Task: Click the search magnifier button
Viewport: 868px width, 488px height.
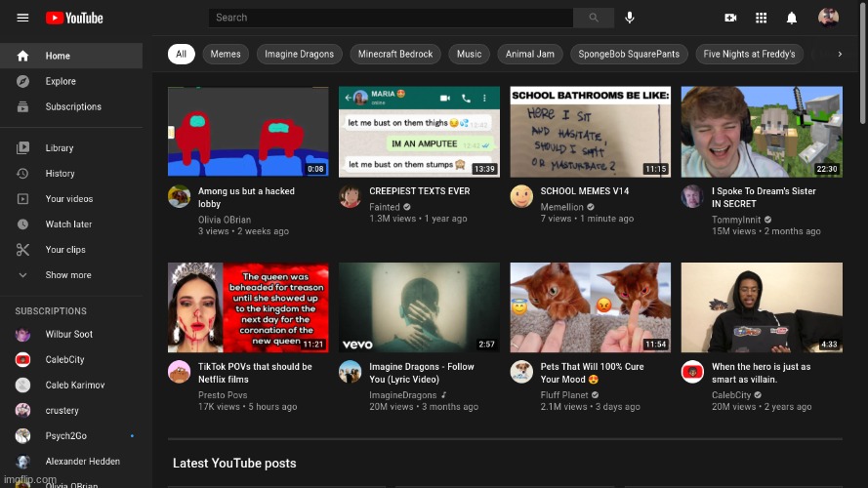Action: [594, 18]
